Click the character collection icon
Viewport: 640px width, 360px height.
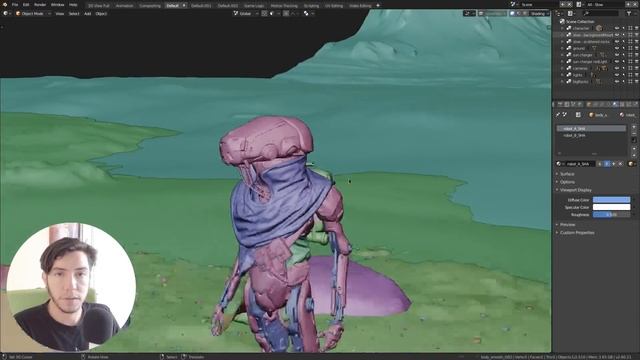click(569, 28)
